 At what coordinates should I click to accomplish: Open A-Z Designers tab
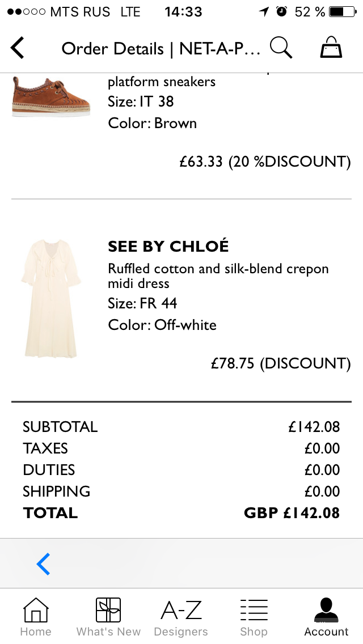(x=181, y=617)
